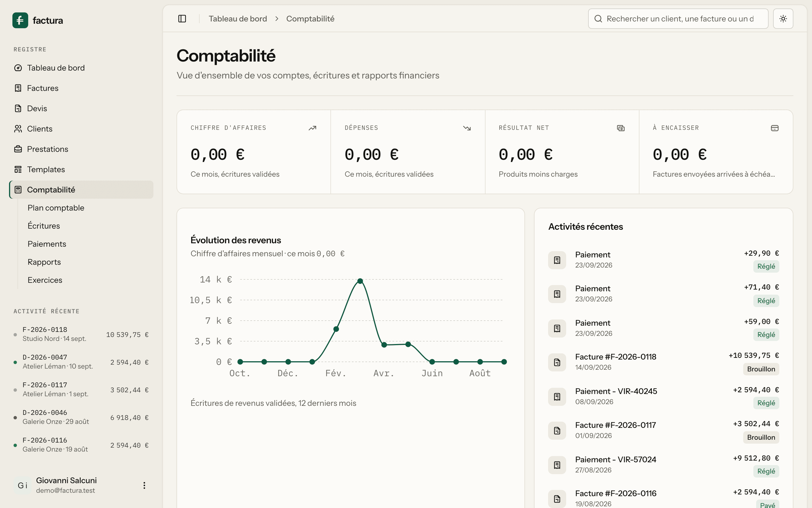Click the +29,90 € payment receipt icon

tap(557, 260)
